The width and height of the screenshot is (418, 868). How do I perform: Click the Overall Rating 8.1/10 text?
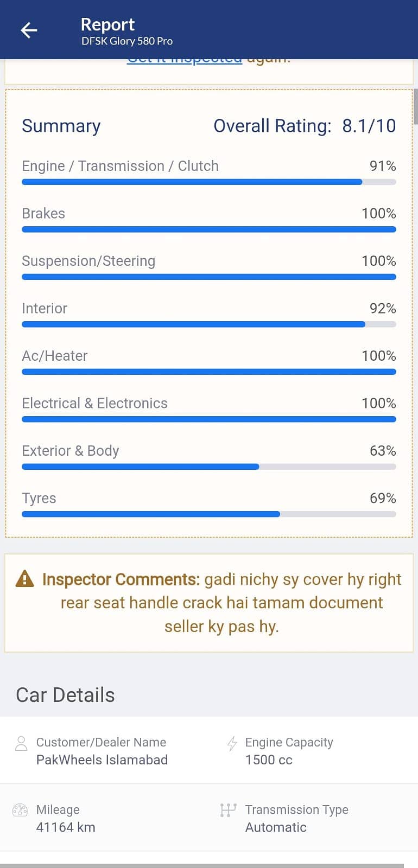(x=305, y=126)
